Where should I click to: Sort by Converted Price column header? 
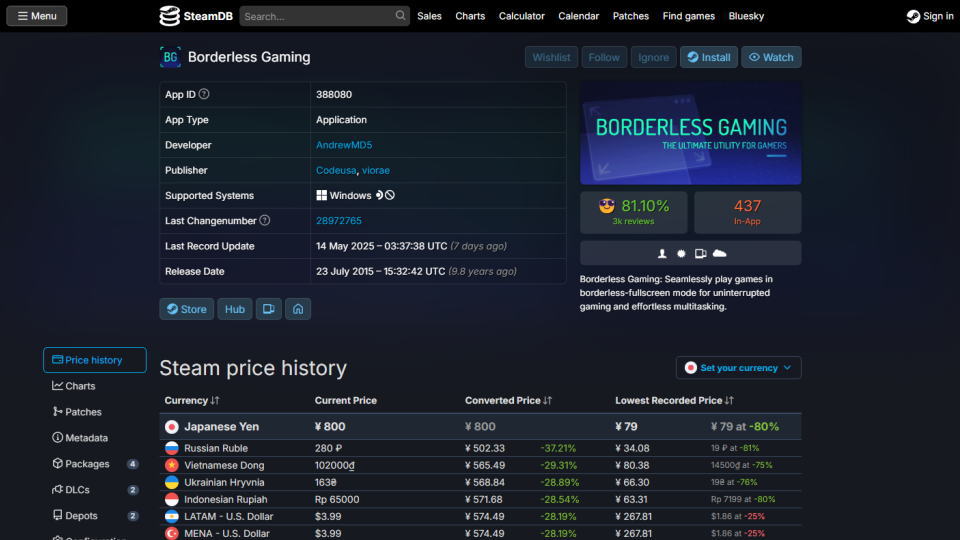pyautogui.click(x=508, y=400)
